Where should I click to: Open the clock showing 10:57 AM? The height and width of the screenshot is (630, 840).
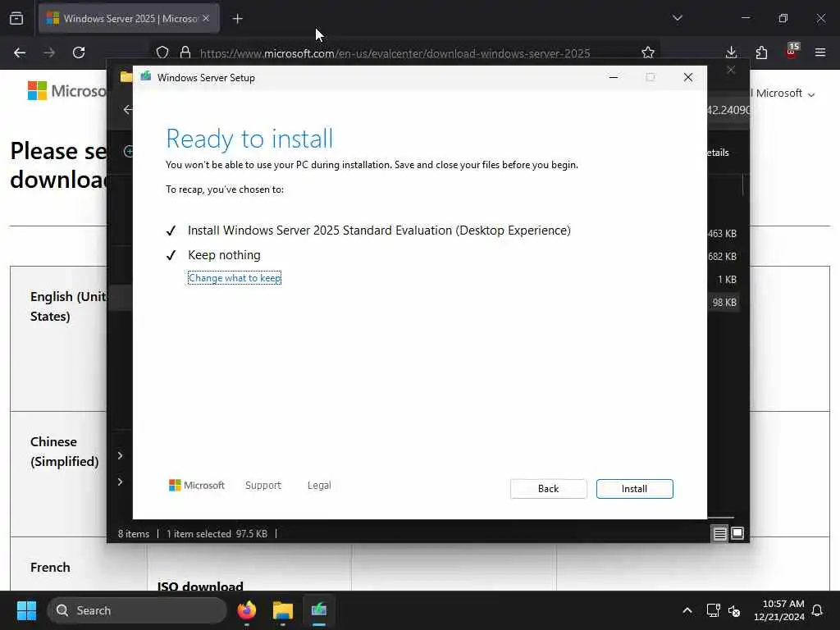click(x=779, y=610)
